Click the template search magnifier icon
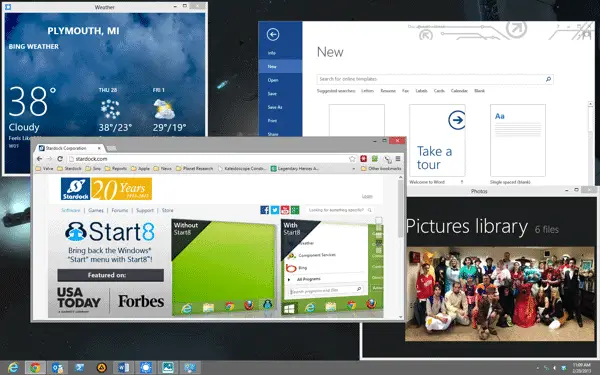 pos(548,79)
